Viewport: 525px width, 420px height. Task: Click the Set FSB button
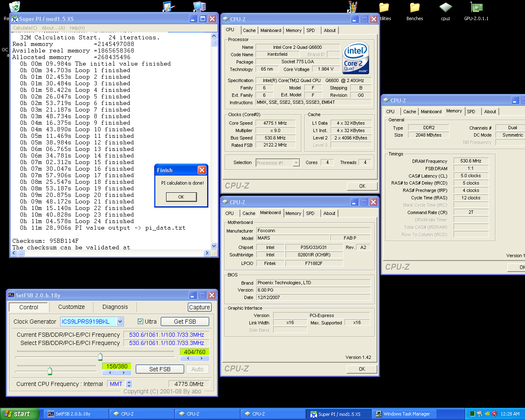coord(160,369)
